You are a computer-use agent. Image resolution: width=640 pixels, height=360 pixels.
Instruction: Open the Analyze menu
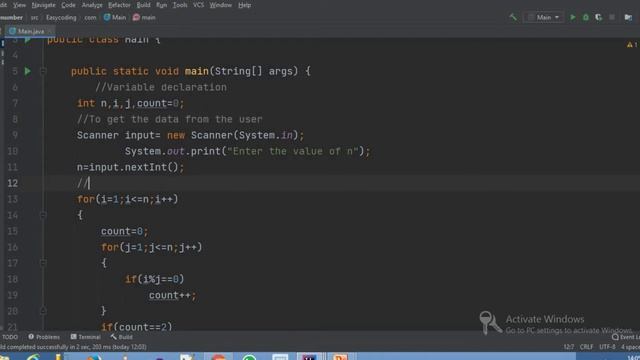pos(92,5)
